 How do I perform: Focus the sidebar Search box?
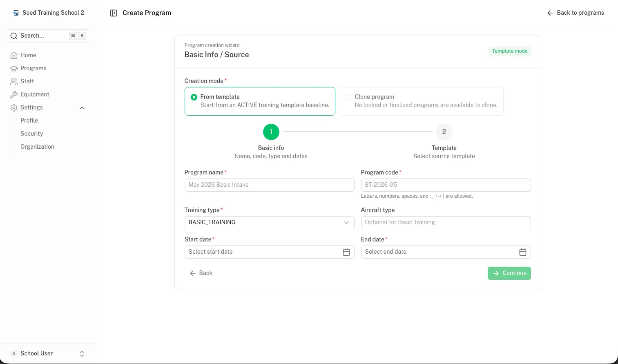pyautogui.click(x=48, y=36)
